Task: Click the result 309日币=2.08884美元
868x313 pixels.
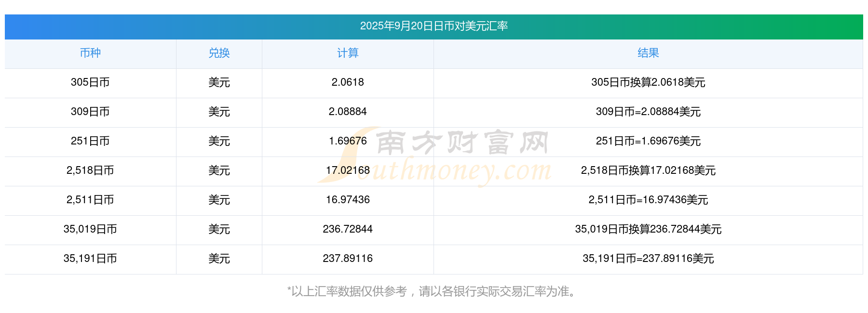Action: [648, 112]
